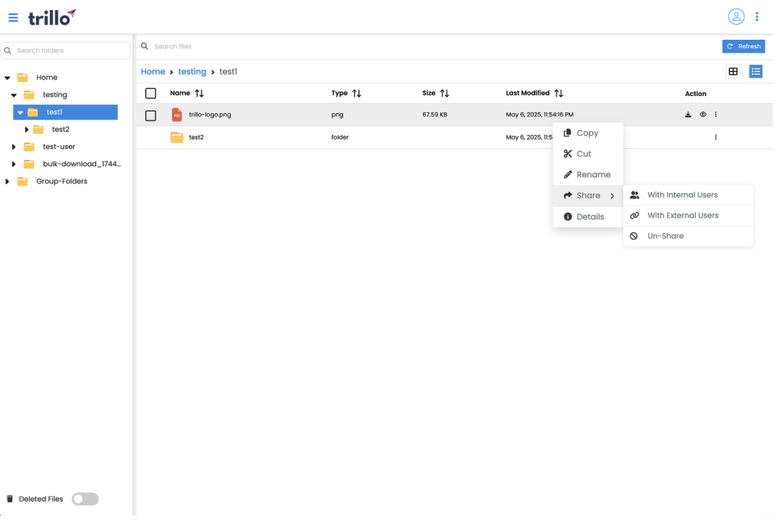Check the trillo-logo.png row checkbox
The height and width of the screenshot is (532, 774).
click(151, 115)
